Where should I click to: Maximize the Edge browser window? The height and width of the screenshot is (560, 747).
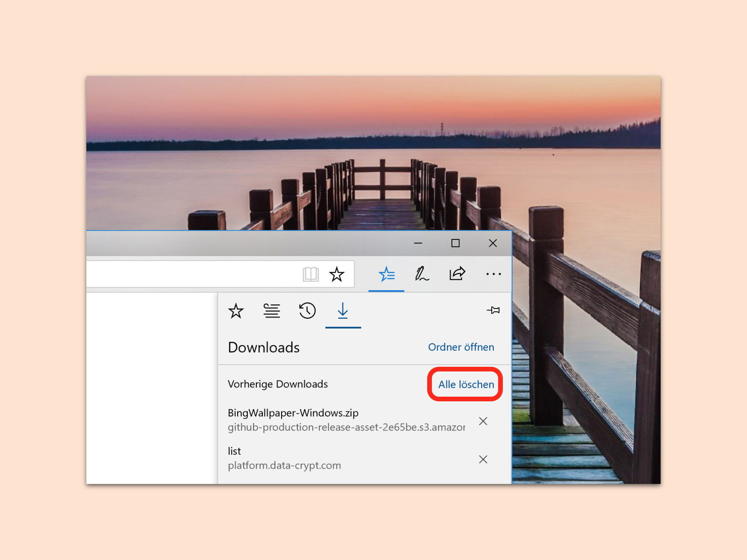click(x=456, y=243)
